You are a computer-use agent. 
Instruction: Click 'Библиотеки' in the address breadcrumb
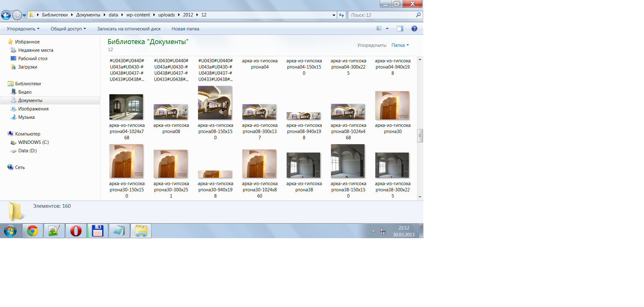tap(55, 15)
